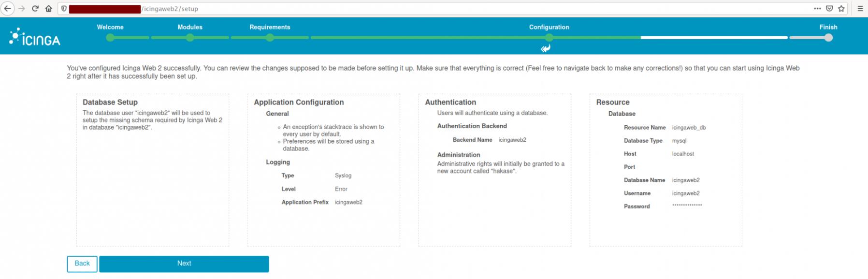Click the Application Configuration heading
The height and width of the screenshot is (279, 868).
(x=299, y=102)
